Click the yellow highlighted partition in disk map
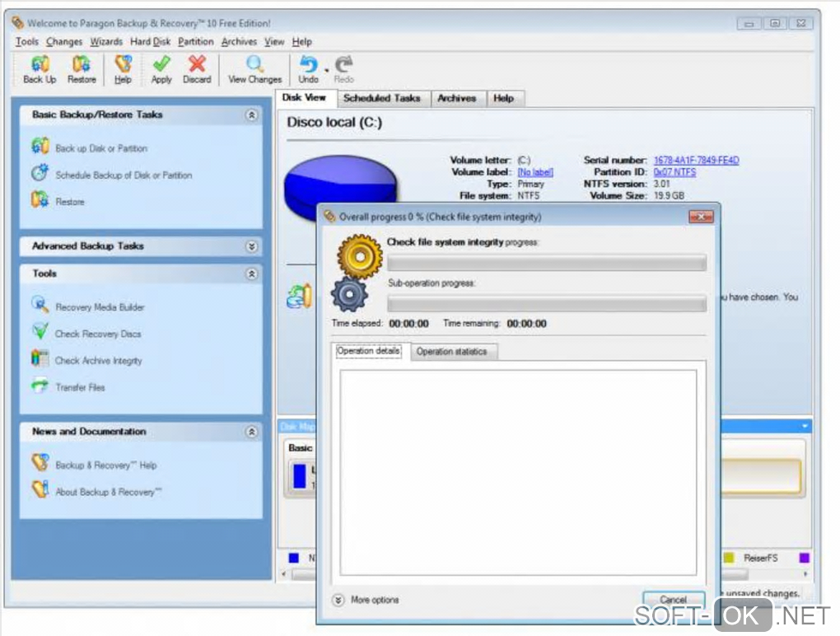 (x=761, y=476)
